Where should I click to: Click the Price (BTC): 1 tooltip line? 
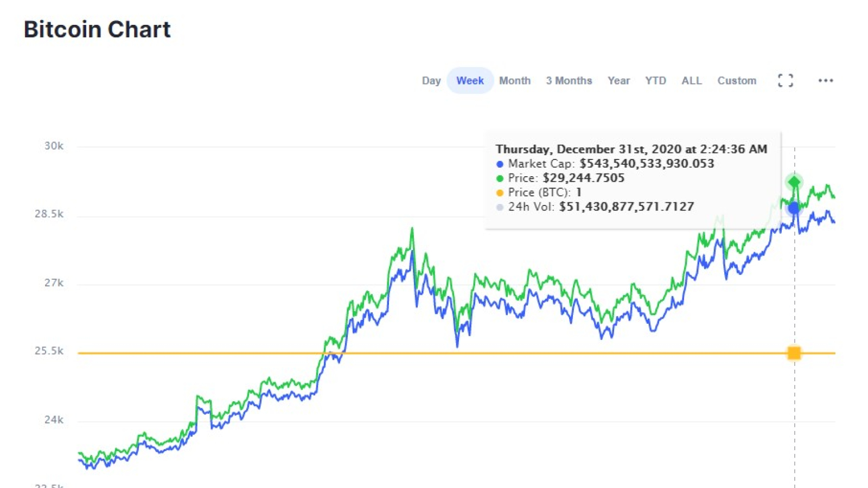[x=539, y=192]
